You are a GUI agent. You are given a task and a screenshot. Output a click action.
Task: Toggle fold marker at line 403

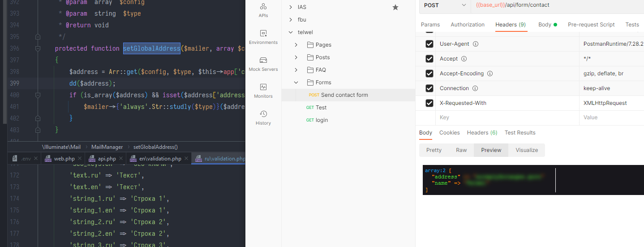coord(38,130)
